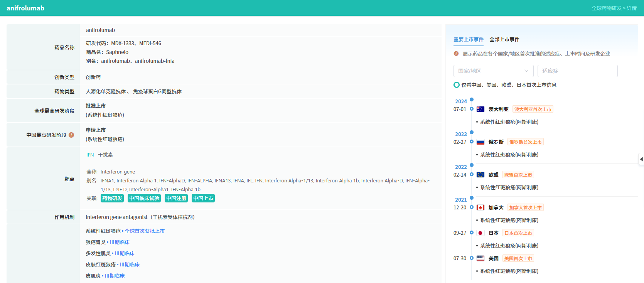This screenshot has width=644, height=283.
Task: Go to 全球药物研发 breadcrumb
Action: (607, 8)
